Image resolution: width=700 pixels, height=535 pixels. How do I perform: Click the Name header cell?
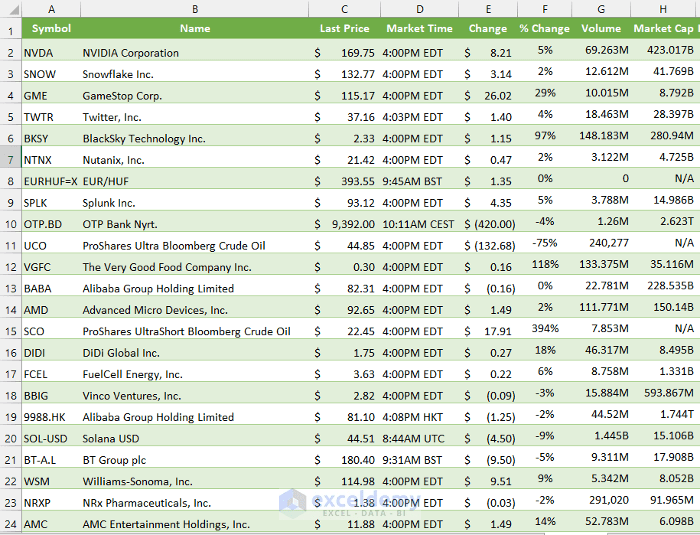click(x=195, y=28)
